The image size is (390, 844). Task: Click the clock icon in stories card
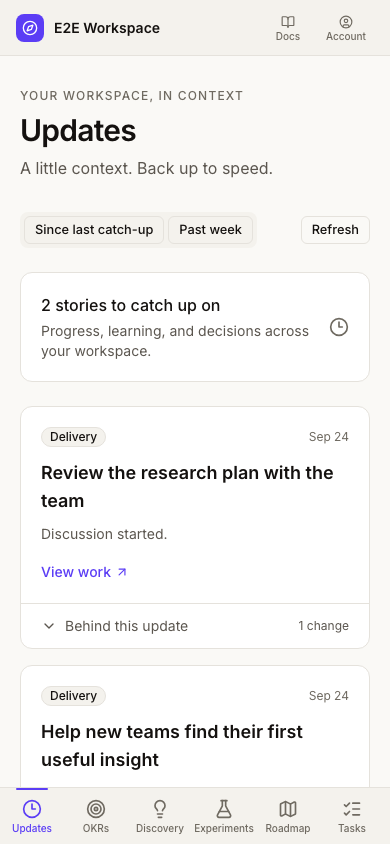pyautogui.click(x=339, y=327)
